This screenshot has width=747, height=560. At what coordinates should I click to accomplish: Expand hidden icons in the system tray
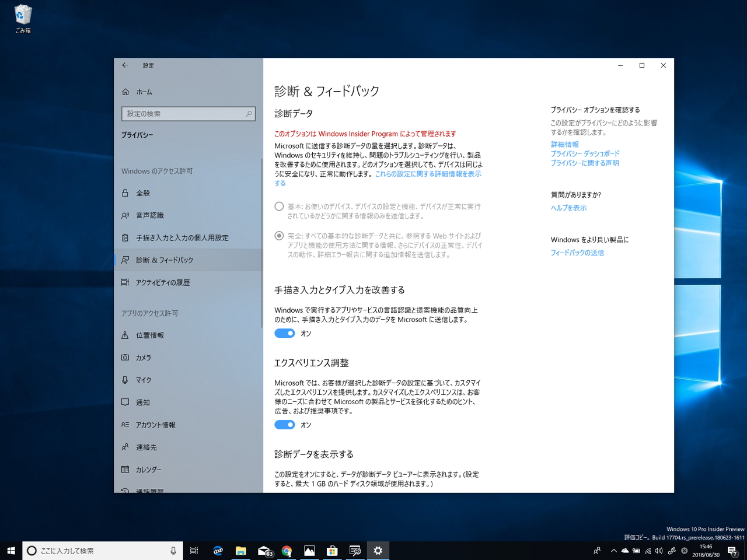click(613, 550)
